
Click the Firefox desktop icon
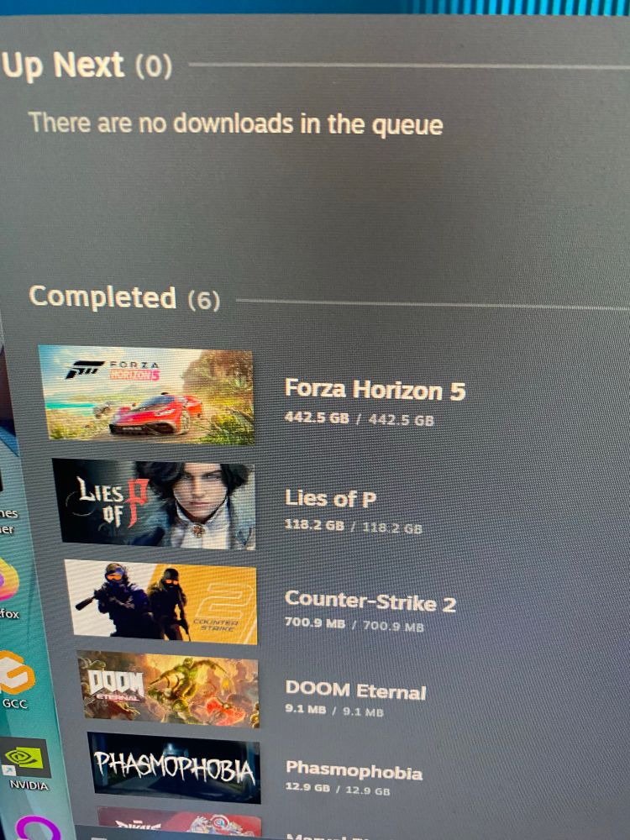coord(8,579)
